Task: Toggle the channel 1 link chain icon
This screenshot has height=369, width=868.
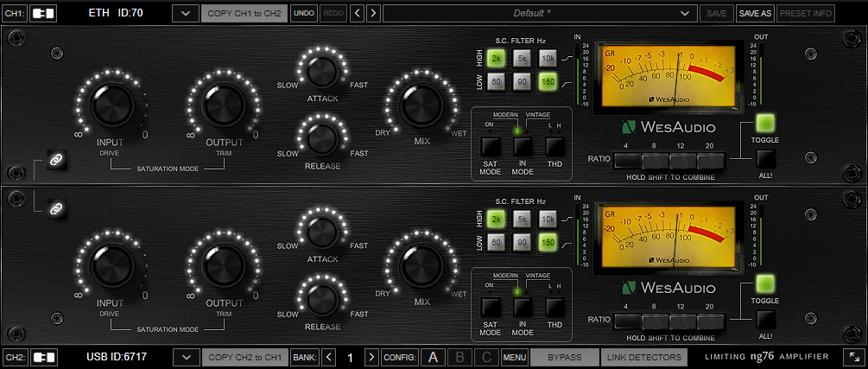Action: pyautogui.click(x=56, y=161)
